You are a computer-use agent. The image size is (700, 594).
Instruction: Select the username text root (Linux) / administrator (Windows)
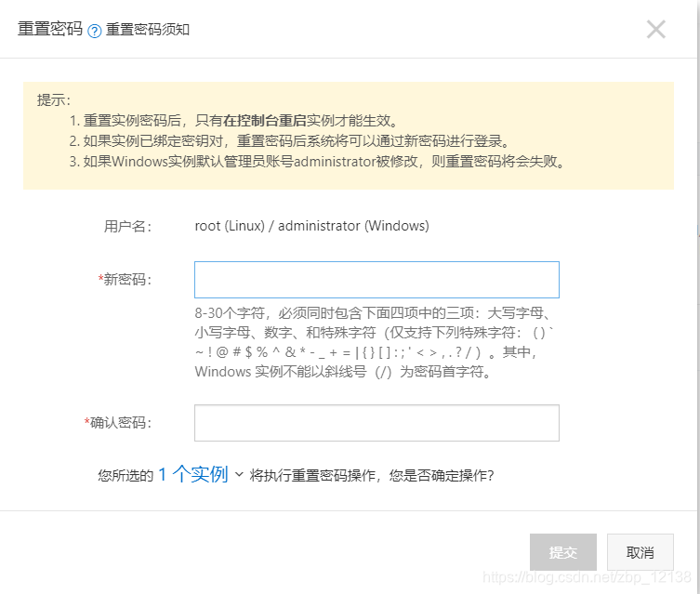311,226
